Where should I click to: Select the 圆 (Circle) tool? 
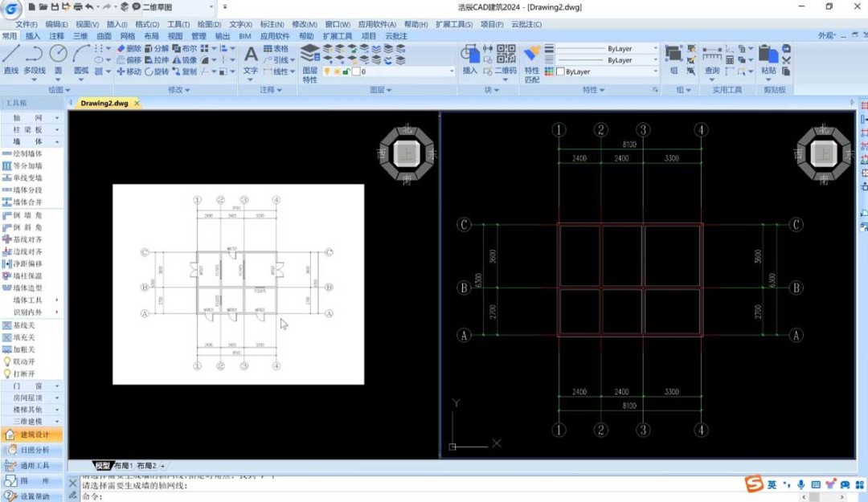coord(58,59)
